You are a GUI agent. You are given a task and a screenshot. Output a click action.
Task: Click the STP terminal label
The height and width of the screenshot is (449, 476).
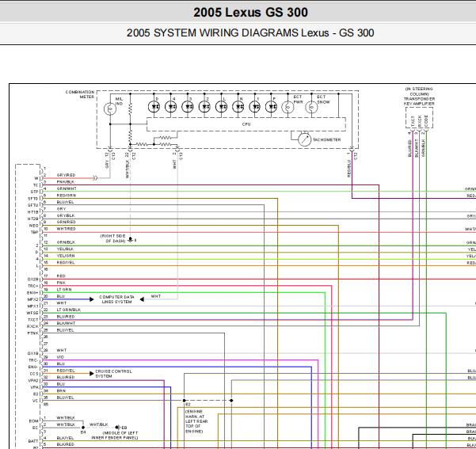pos(35,192)
